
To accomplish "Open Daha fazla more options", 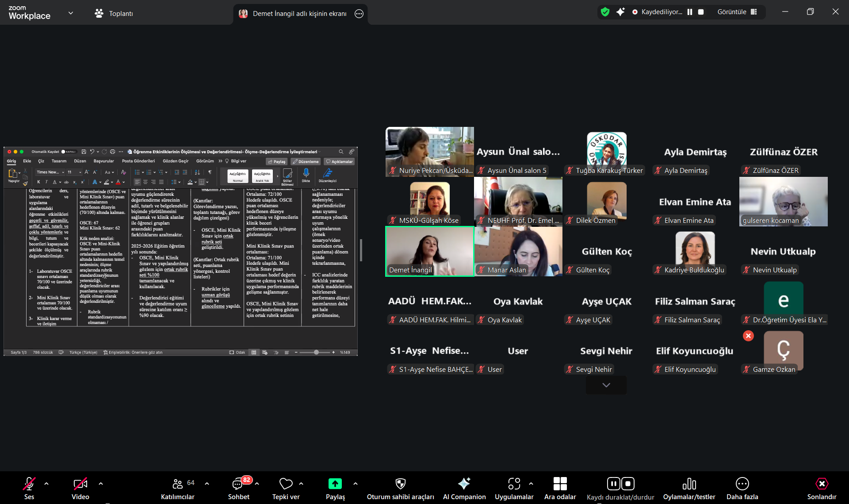I will (x=742, y=484).
